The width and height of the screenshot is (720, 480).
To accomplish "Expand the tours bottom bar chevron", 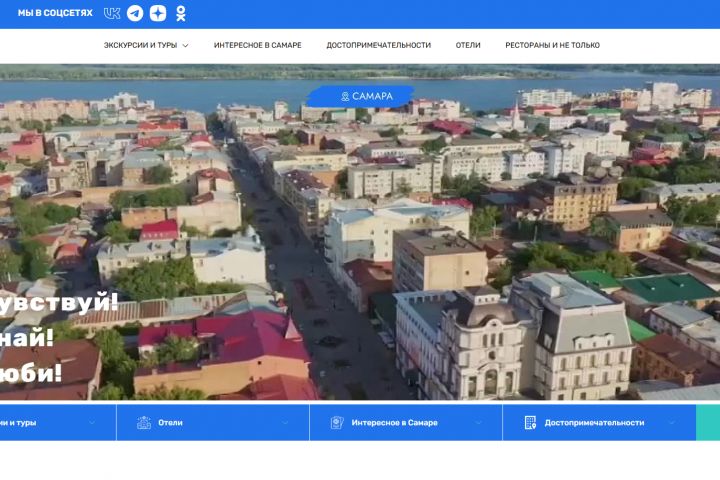I will (x=92, y=423).
